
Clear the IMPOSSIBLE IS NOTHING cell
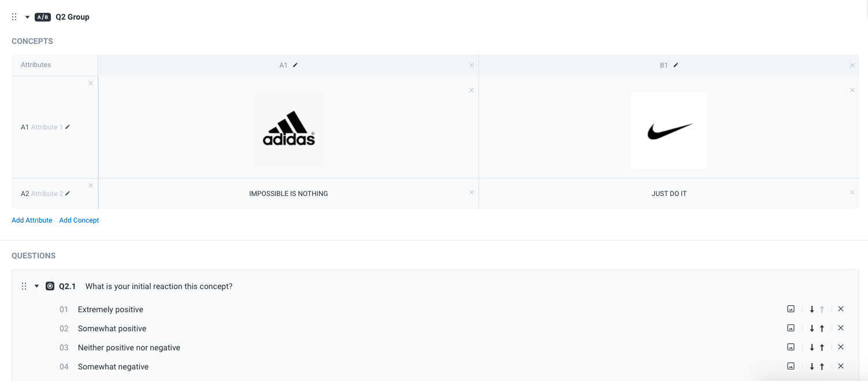point(472,193)
